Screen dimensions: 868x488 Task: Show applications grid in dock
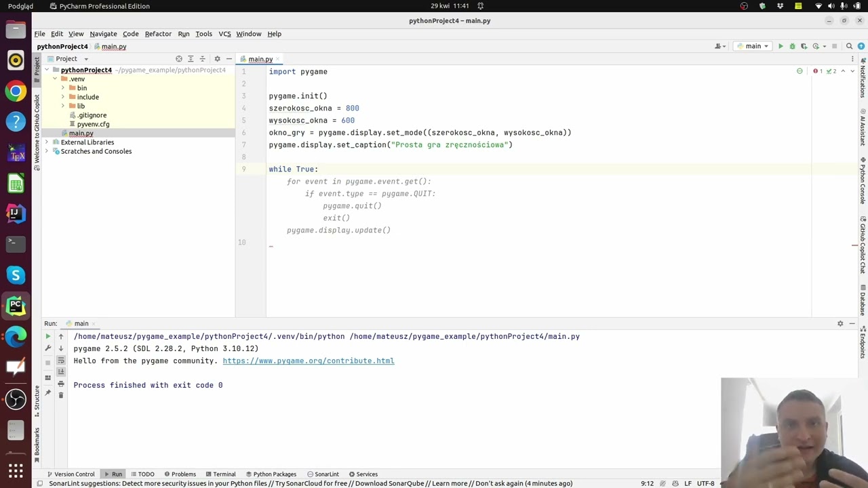16,470
